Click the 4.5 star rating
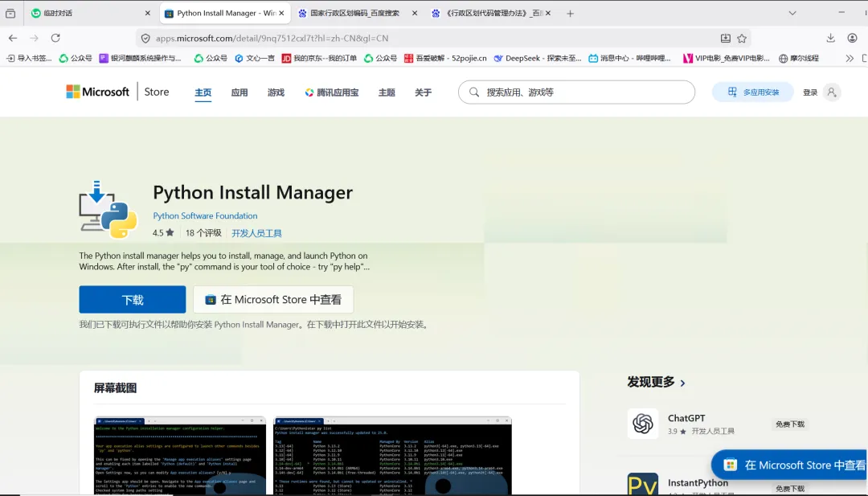Viewport: 868px width, 496px height. click(163, 233)
